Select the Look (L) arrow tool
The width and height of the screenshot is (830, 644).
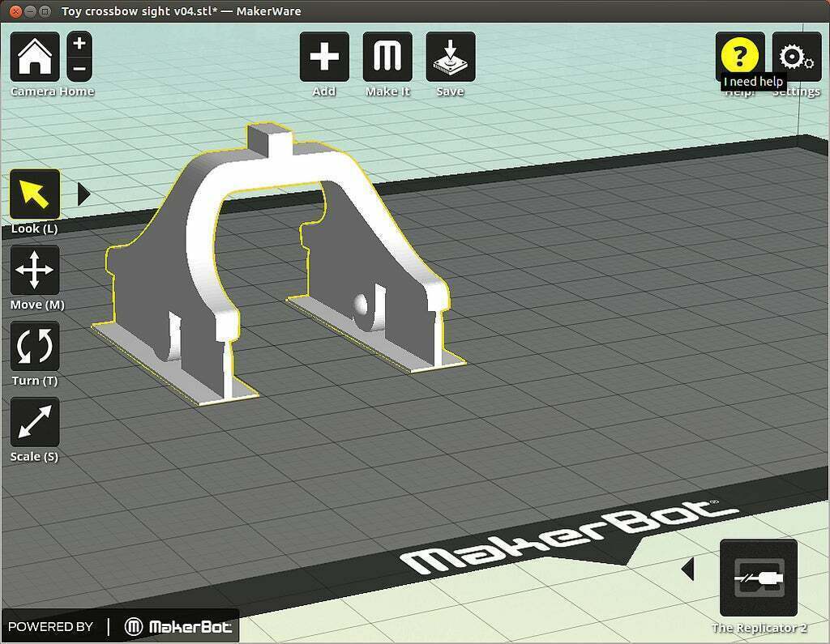coord(35,194)
